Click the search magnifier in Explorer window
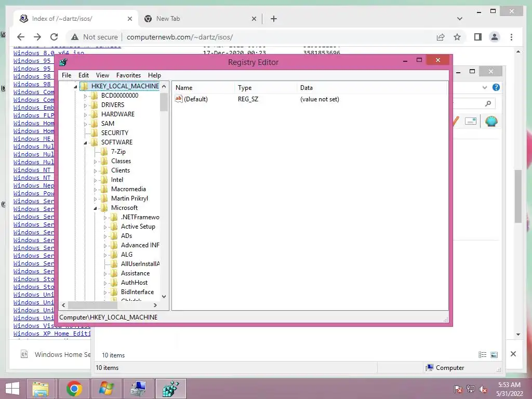532x399 pixels. pos(488,103)
